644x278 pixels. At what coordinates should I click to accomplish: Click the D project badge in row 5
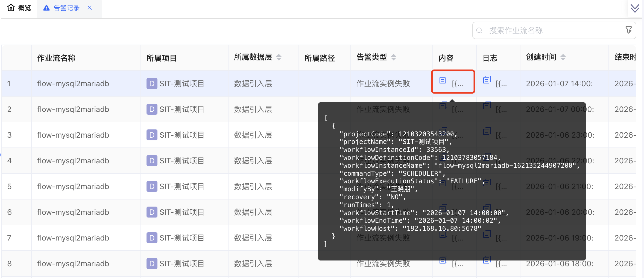pyautogui.click(x=152, y=186)
